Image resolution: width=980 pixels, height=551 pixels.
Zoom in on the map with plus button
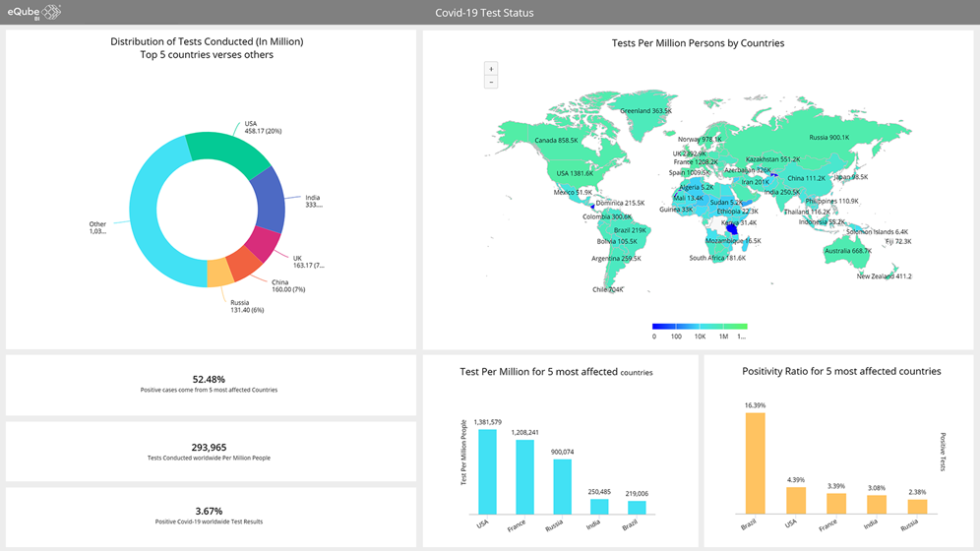point(491,69)
